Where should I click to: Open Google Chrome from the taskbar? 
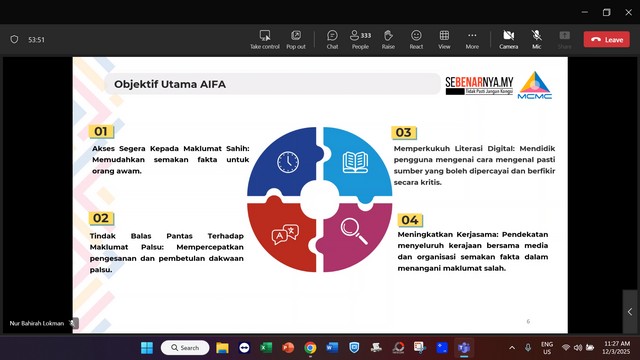(310, 348)
